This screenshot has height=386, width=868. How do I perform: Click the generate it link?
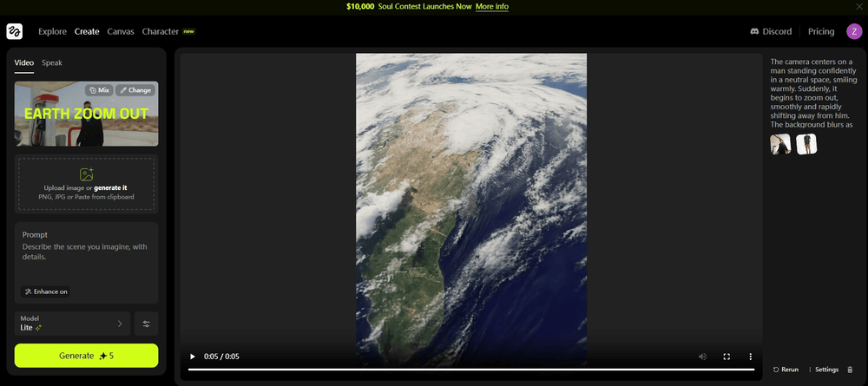(111, 188)
